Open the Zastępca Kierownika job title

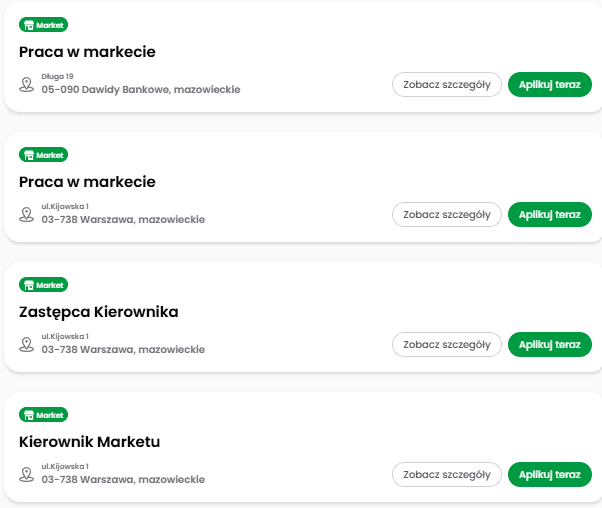[99, 312]
